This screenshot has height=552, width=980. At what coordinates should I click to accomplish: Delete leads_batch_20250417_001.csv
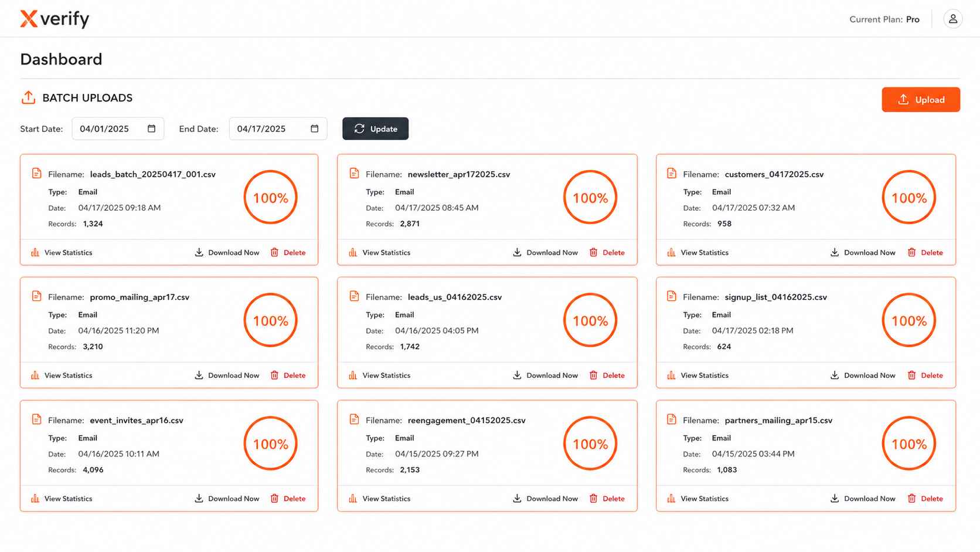pos(288,253)
